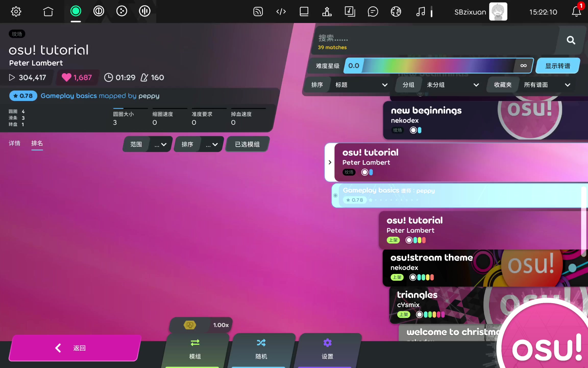Open the news RSS icon
The width and height of the screenshot is (588, 368).
click(258, 12)
